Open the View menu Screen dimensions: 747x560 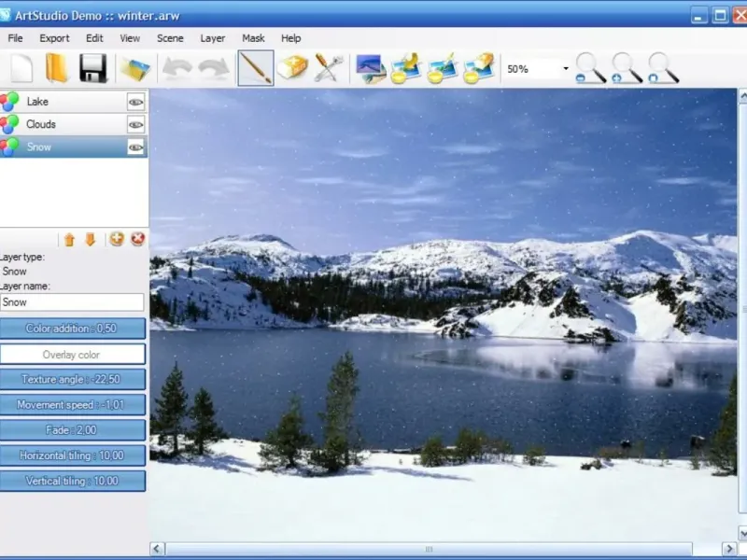[130, 38]
